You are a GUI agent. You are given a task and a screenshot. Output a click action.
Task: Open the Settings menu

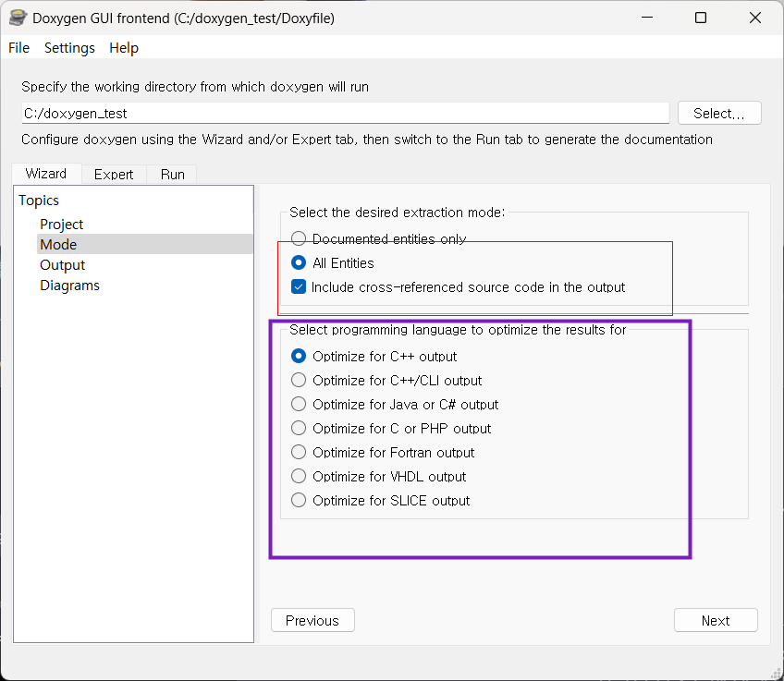click(69, 48)
